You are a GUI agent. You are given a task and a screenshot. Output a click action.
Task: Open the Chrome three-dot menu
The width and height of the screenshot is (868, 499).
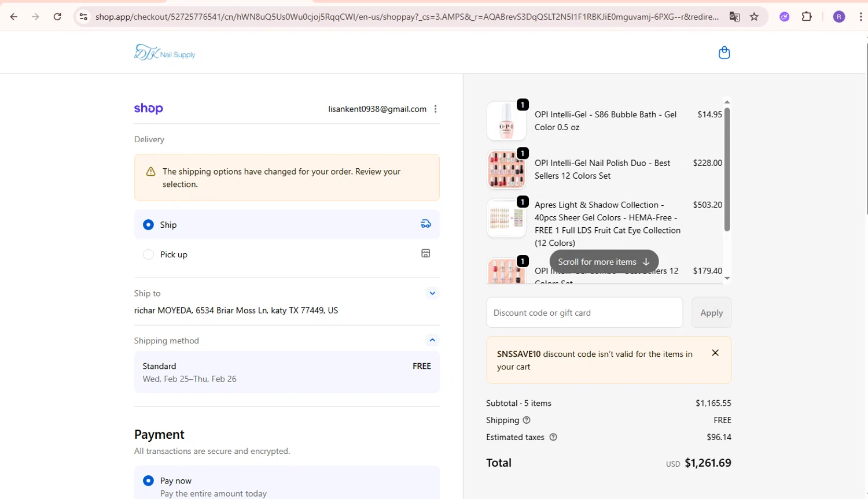860,17
